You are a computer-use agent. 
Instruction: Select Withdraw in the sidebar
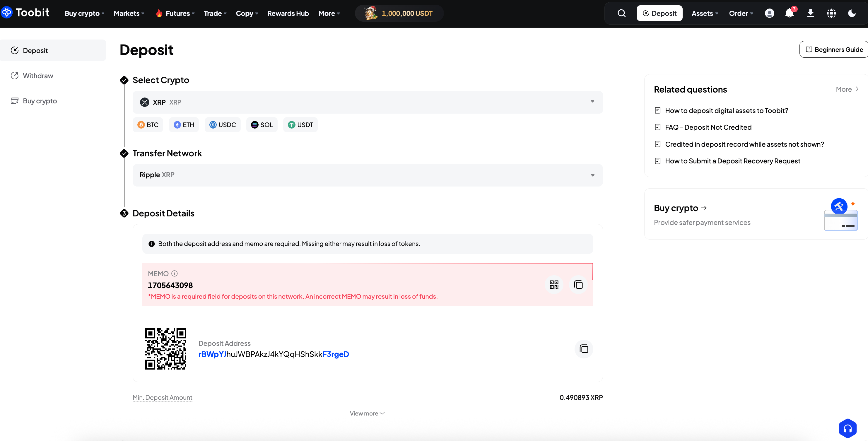coord(38,76)
